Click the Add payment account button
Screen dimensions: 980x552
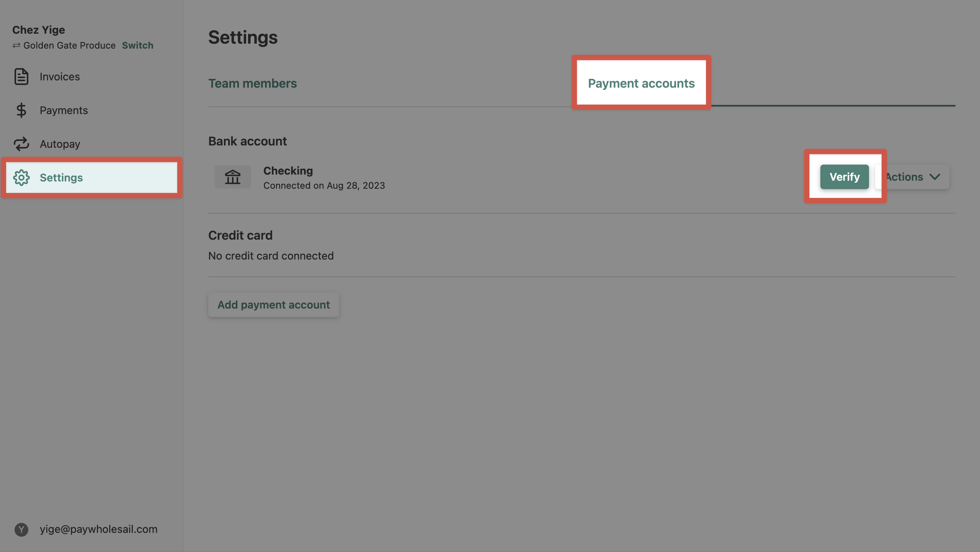[273, 305]
